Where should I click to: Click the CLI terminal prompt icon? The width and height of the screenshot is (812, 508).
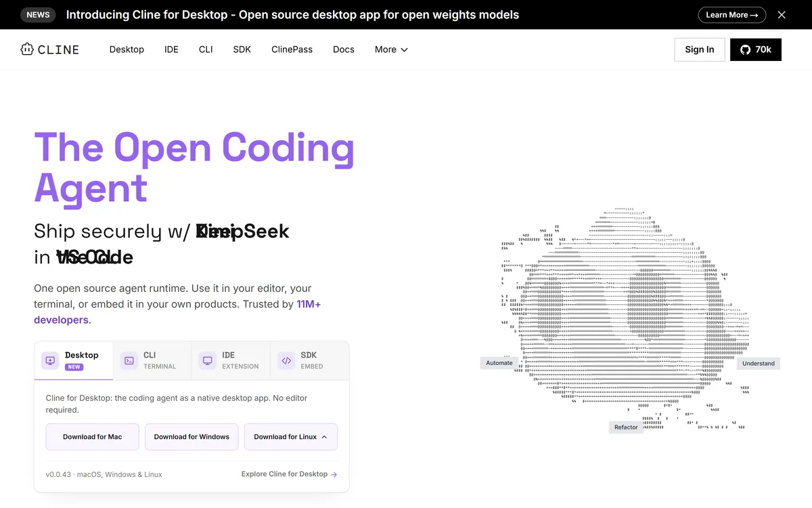tap(129, 360)
